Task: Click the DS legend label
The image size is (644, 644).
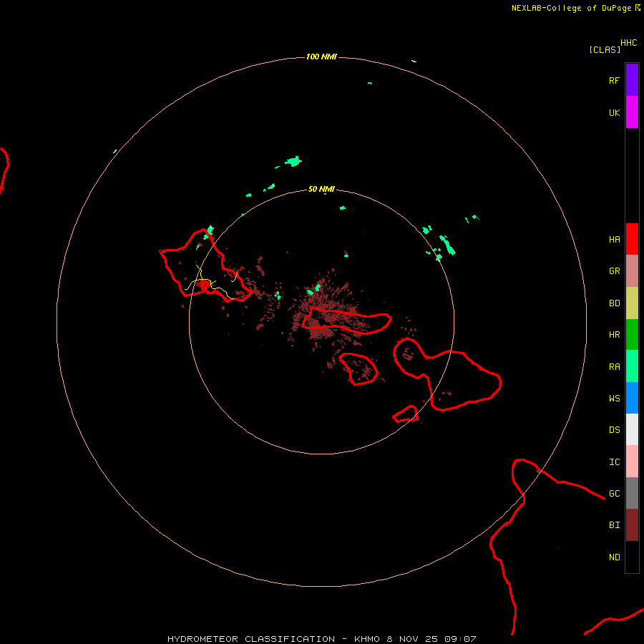Action: pos(614,430)
